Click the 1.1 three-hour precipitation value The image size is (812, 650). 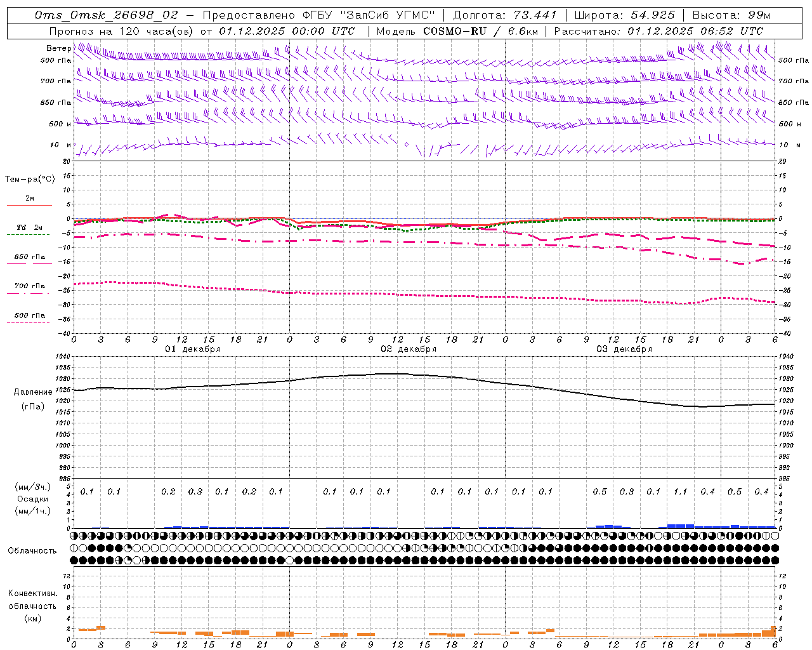tap(680, 491)
